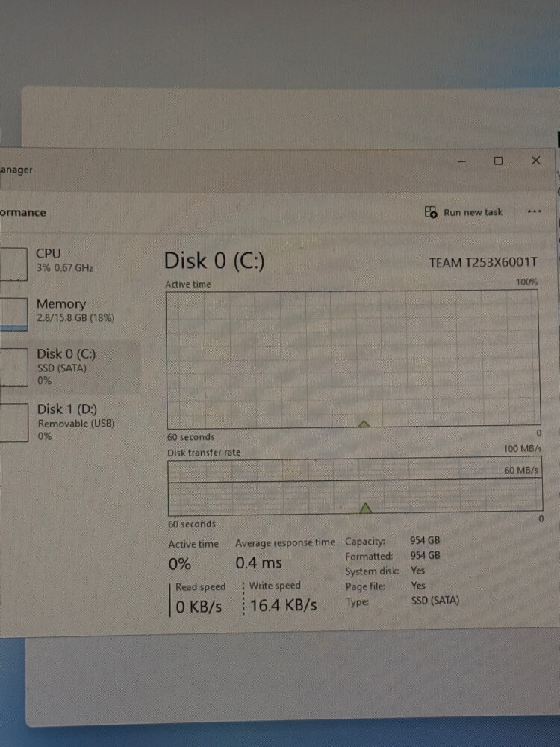Minimize the Task Manager window
The image size is (560, 747).
coord(461,161)
